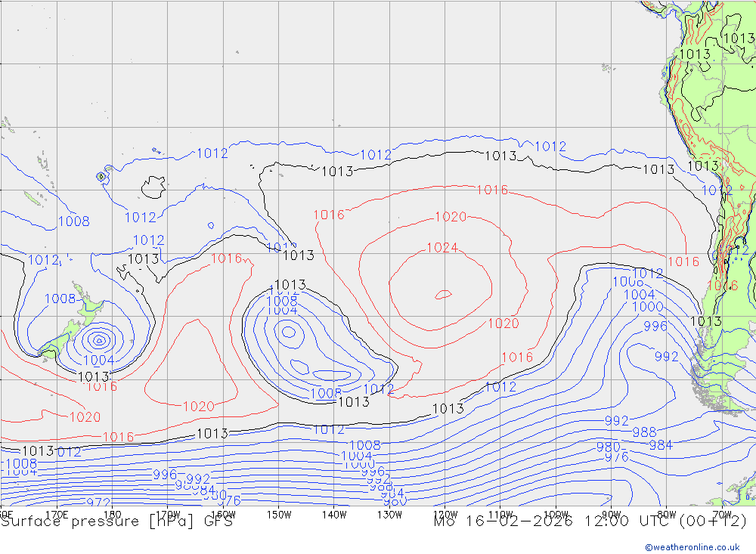
Task: Click the 110W longitude label
Action: pos(500,515)
